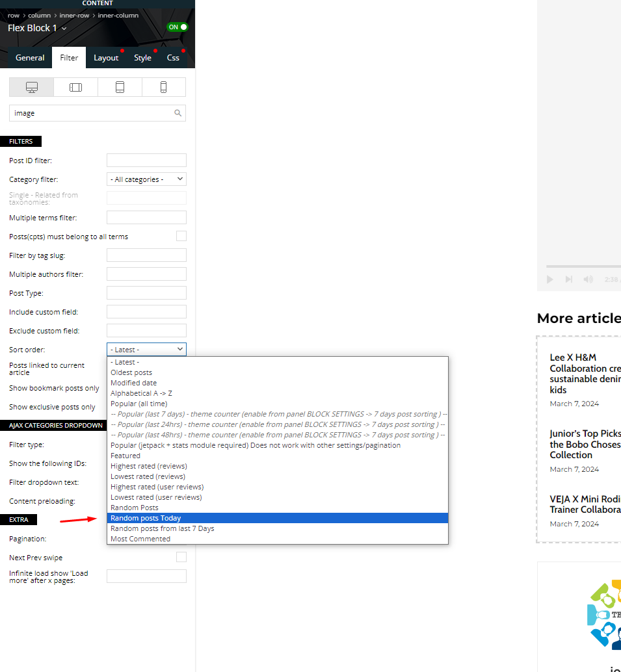Screen dimensions: 621x672
Task: Click the video play button
Action: point(550,279)
